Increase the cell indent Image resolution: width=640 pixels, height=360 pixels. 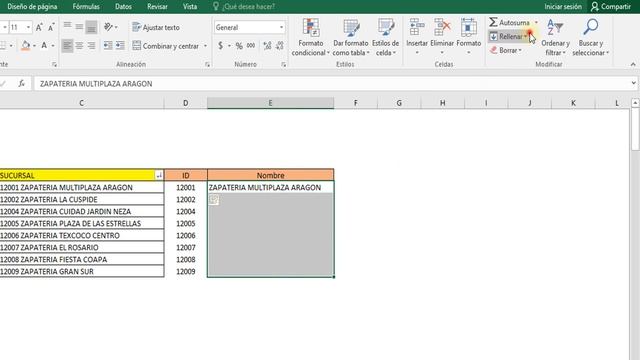tap(120, 46)
